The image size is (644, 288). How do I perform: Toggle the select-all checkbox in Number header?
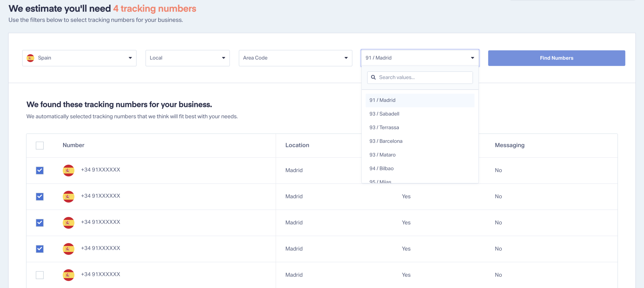point(40,145)
